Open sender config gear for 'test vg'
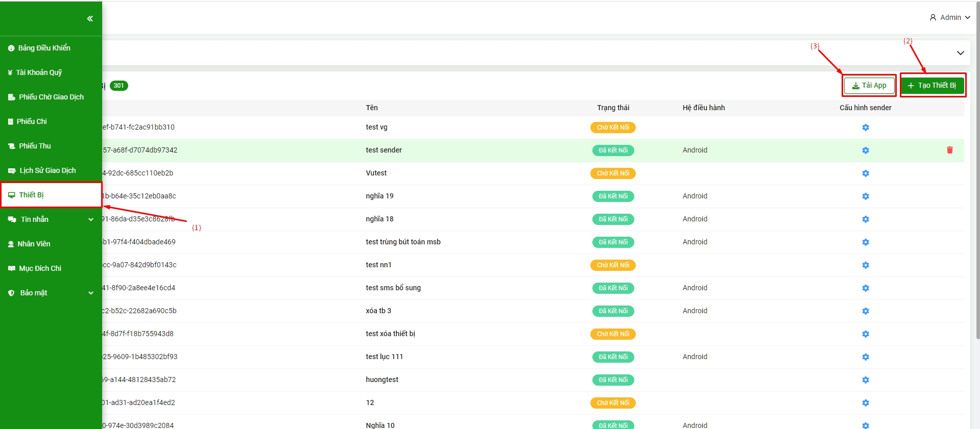980x429 pixels. coord(865,128)
